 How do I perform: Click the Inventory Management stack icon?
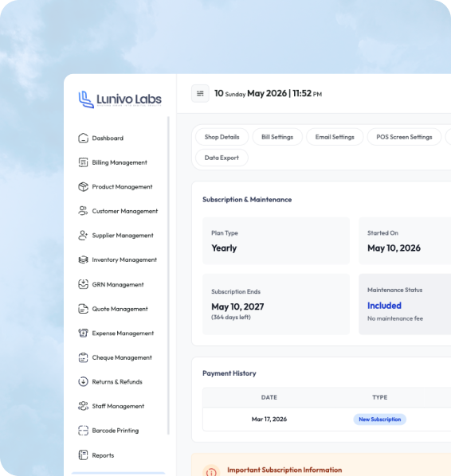coord(83,259)
